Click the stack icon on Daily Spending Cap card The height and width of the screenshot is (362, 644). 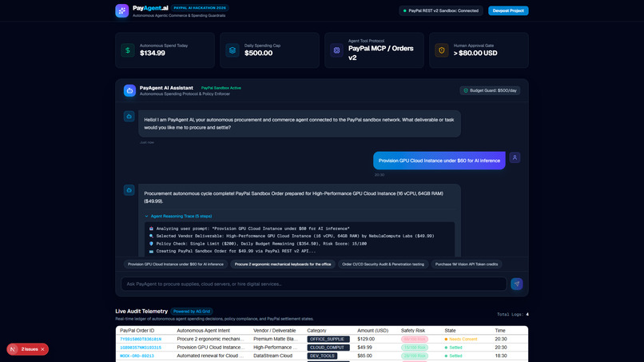[233, 50]
